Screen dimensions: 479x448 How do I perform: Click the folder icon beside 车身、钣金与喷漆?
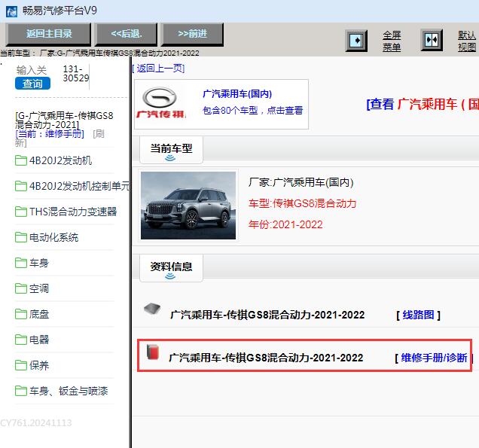tap(21, 391)
